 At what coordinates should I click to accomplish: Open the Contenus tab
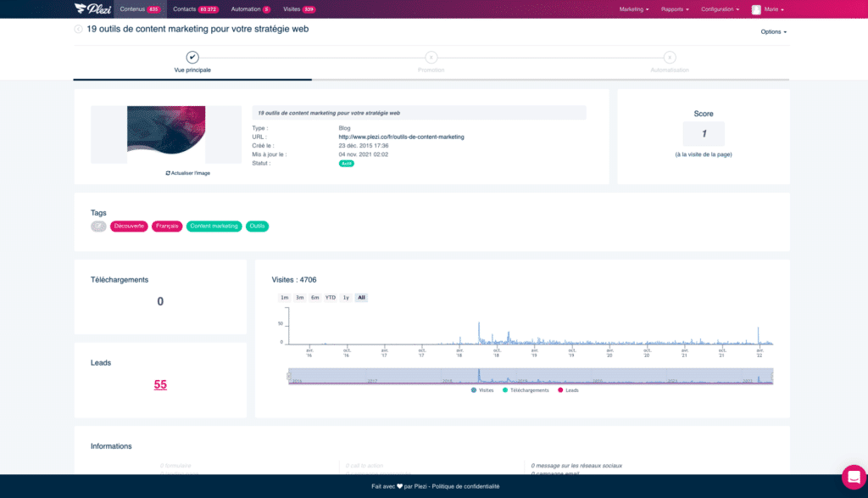(x=140, y=9)
